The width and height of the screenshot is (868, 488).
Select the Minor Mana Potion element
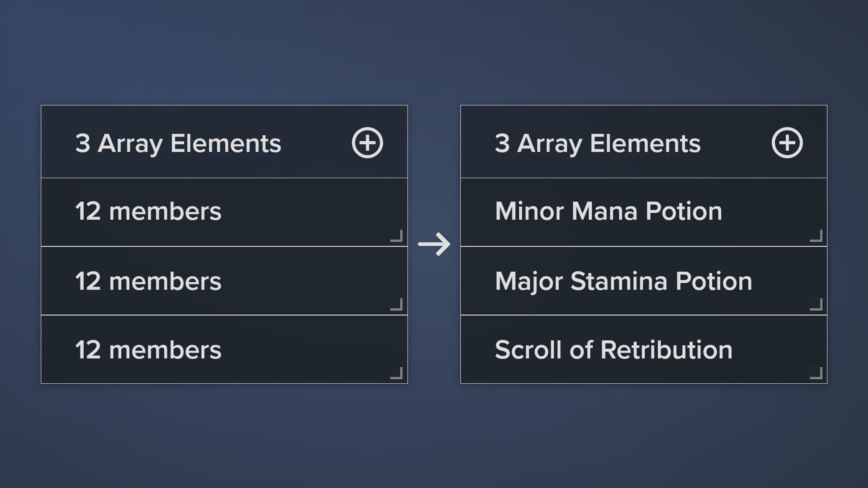(x=608, y=211)
